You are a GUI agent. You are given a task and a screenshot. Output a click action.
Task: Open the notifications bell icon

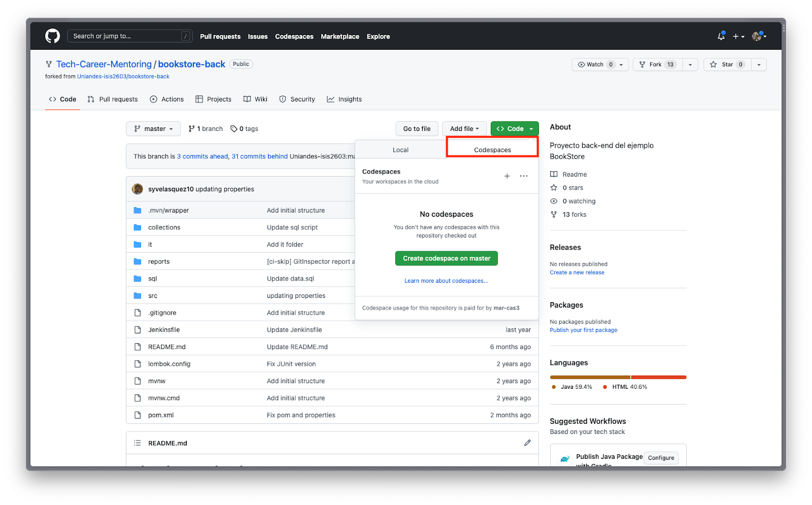(x=721, y=36)
